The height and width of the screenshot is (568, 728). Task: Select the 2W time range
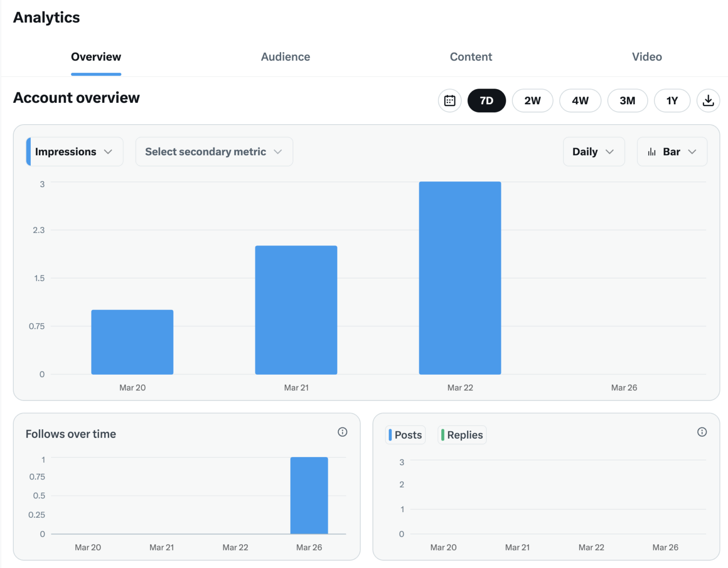coord(532,100)
